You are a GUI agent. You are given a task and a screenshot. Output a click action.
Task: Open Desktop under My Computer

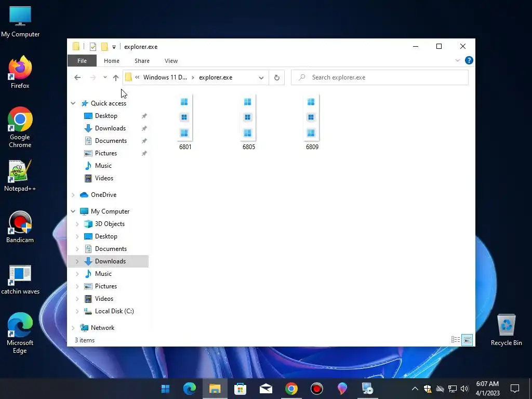pos(106,236)
